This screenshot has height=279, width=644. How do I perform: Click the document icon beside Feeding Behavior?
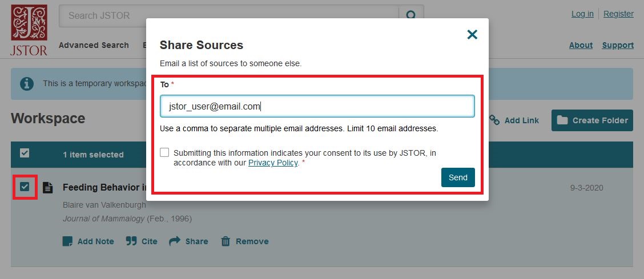point(48,188)
